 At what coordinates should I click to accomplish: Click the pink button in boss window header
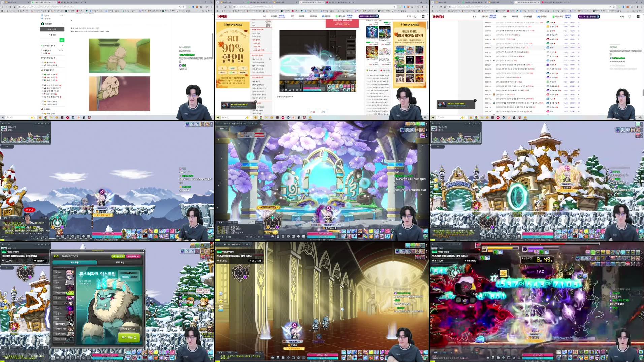(133, 256)
